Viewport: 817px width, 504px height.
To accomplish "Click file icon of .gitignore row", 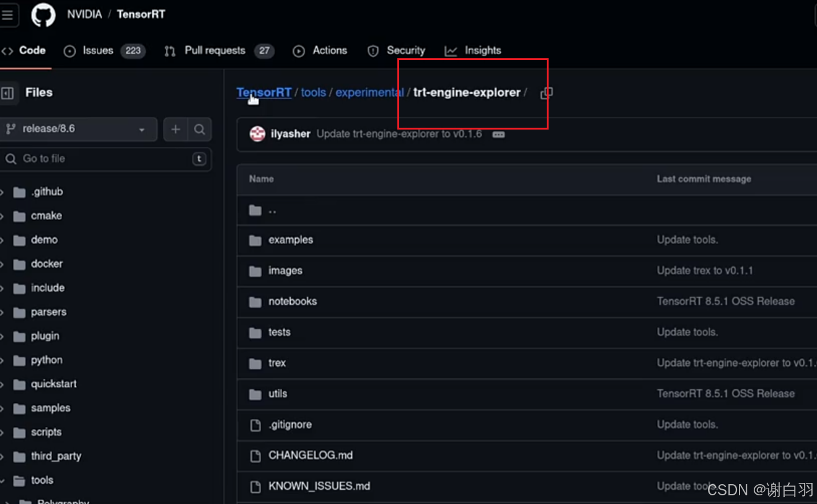I will [255, 425].
